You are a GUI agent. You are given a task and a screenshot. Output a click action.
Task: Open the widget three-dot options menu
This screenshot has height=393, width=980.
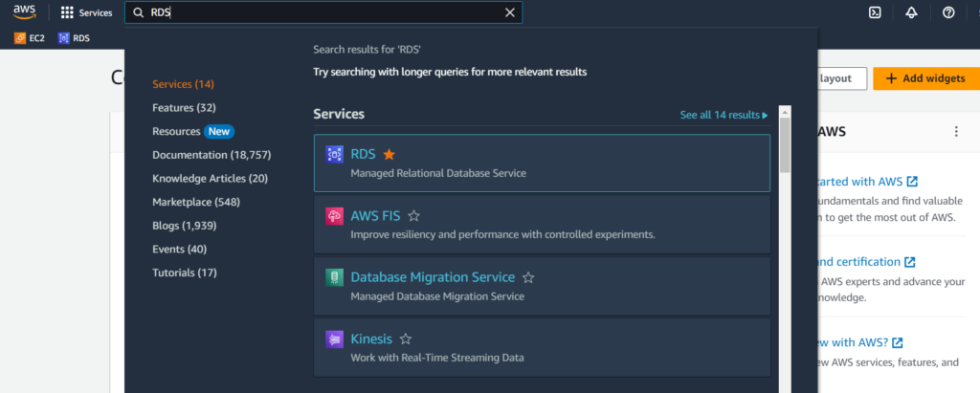[x=956, y=132]
